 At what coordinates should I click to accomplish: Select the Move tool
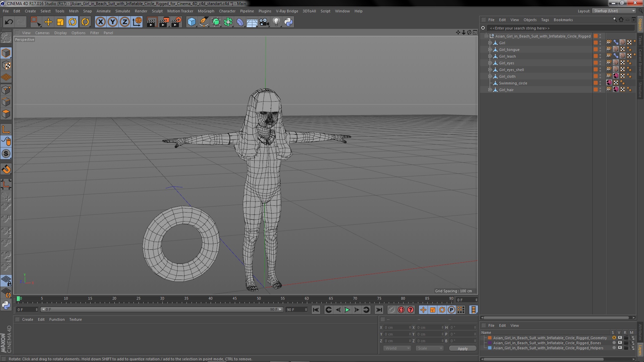point(48,22)
